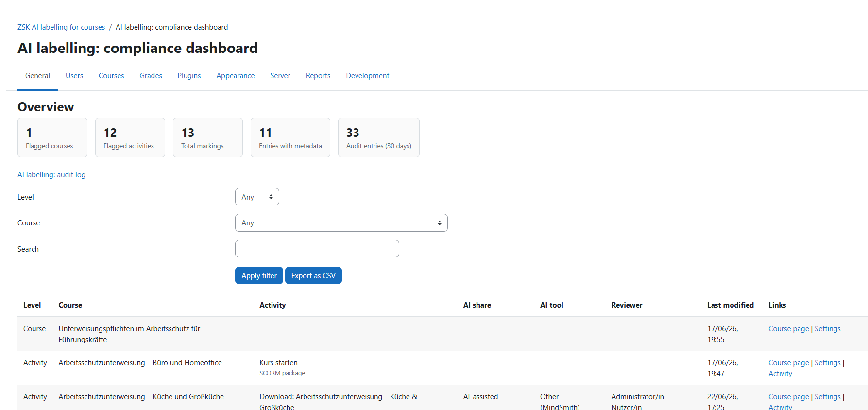Screen dimensions: 868x410
Task: Open ZSK AI labelling for courses breadcrumb
Action: 61,27
